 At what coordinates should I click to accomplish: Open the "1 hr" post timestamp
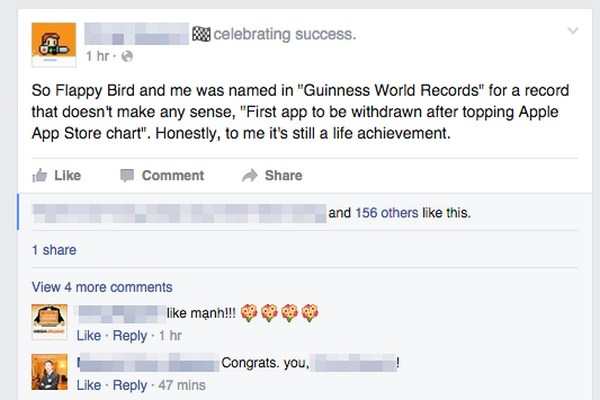pos(97,54)
